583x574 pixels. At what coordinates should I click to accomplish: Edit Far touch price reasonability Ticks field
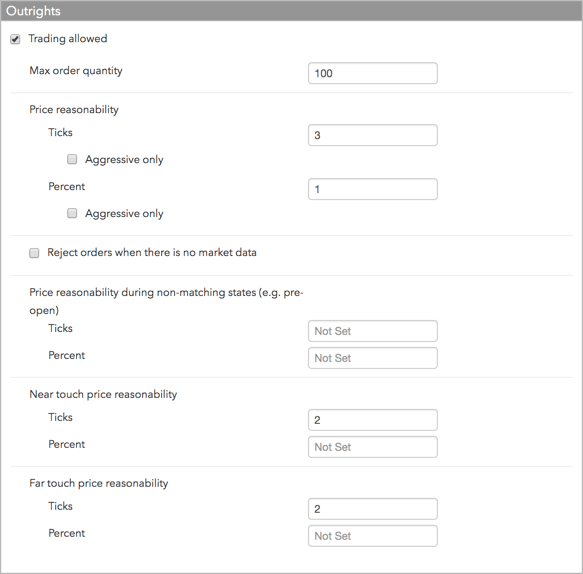tap(373, 509)
